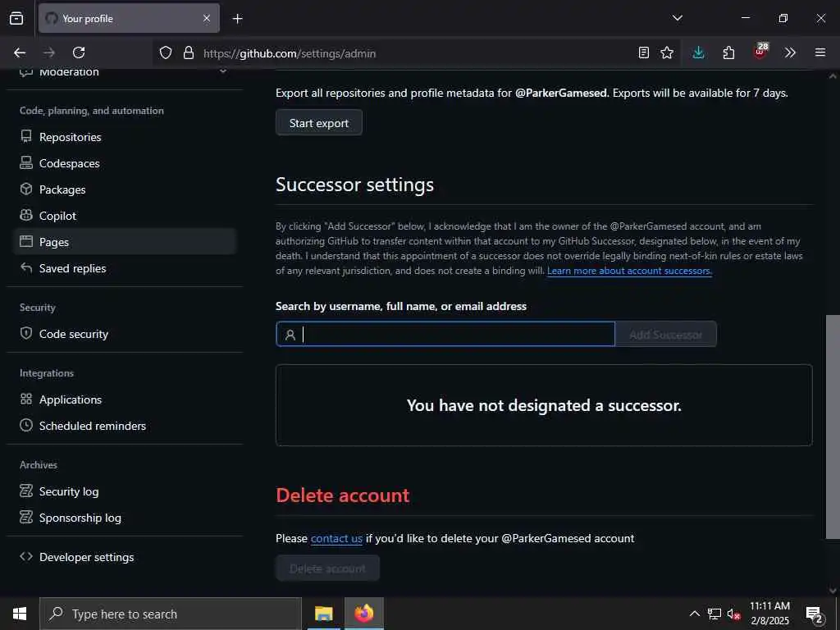Click the Scheduled reminders clock icon
840x630 pixels.
(x=25, y=426)
